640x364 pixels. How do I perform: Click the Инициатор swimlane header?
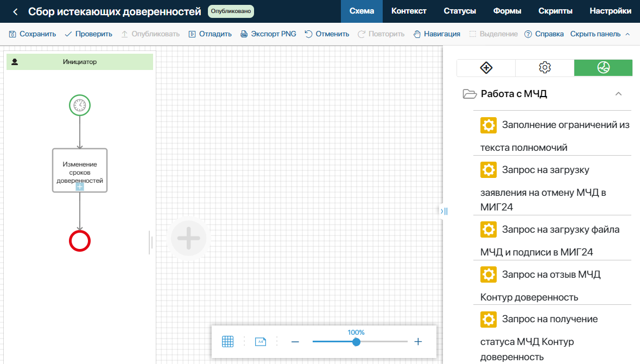coord(80,62)
